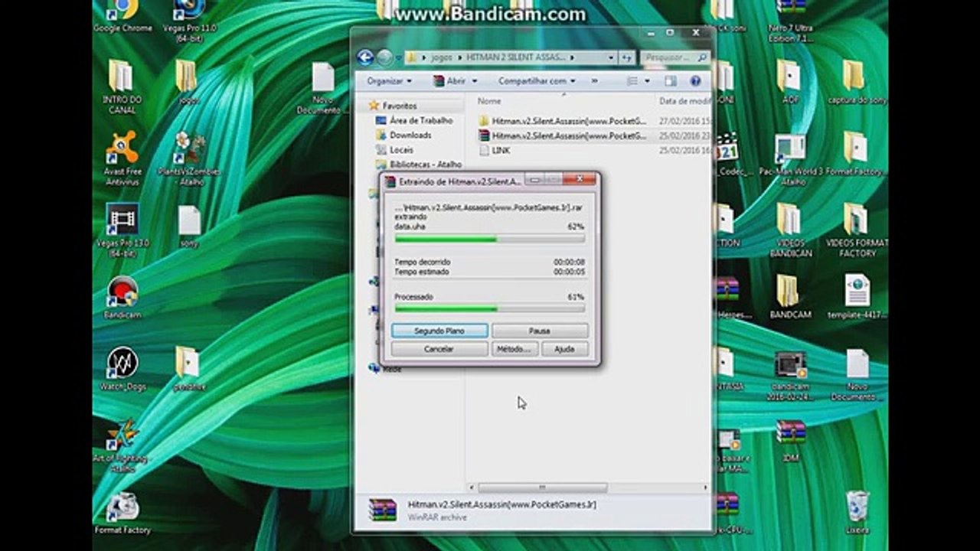Open the Novo Documento file beside the Explorer window
The image size is (980, 551).
322,88
